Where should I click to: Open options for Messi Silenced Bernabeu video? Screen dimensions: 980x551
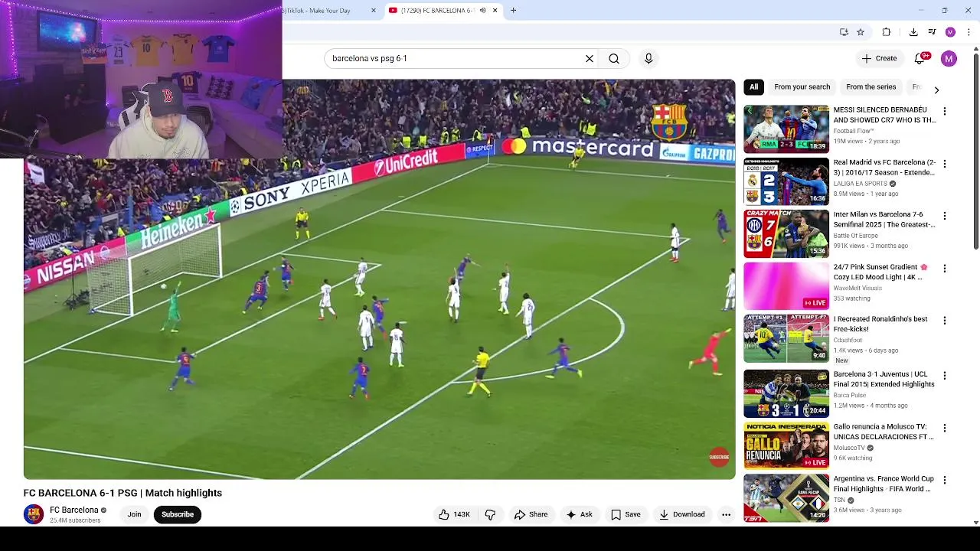[944, 111]
